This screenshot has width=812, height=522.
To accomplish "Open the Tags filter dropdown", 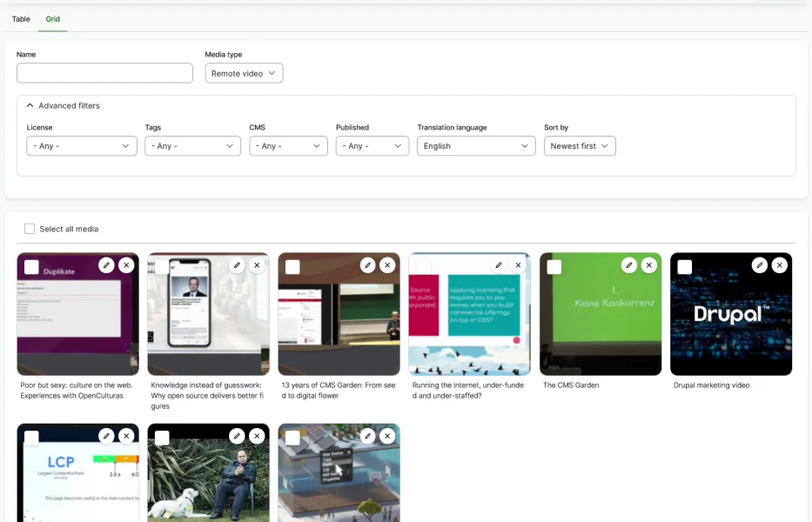I will [192, 146].
